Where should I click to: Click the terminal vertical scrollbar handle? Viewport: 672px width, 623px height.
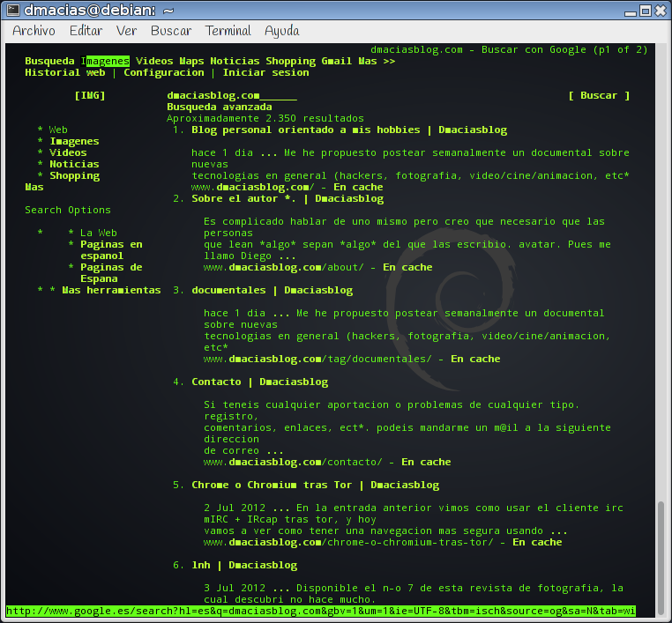pyautogui.click(x=661, y=558)
